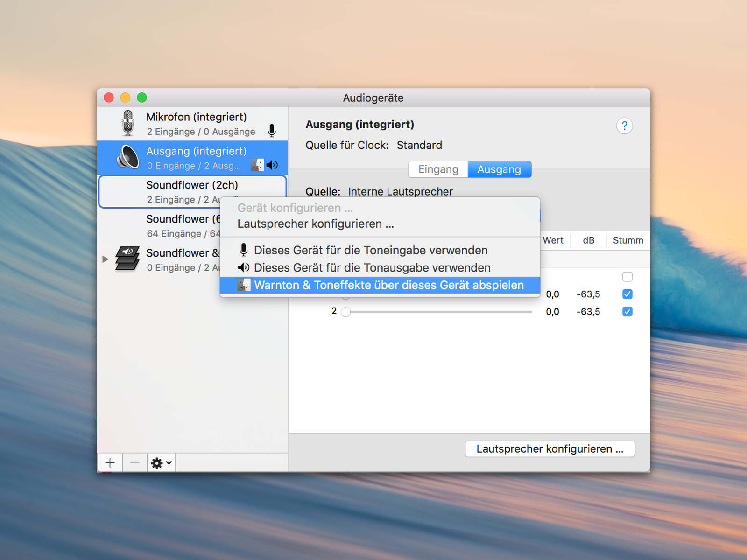The width and height of the screenshot is (747, 560).
Task: Uncheck Stumm checkbox for channel 1
Action: coord(627,294)
